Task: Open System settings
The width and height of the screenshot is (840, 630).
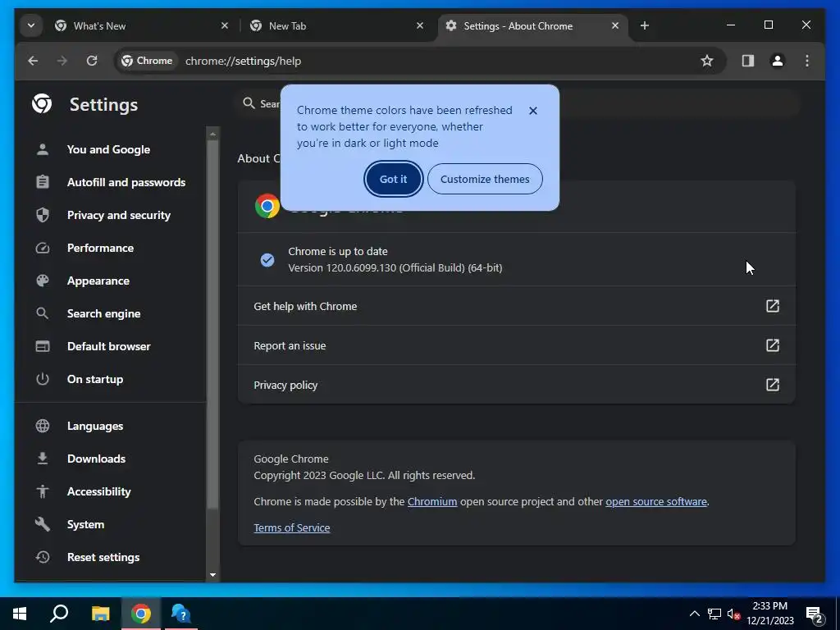Action: tap(110, 524)
